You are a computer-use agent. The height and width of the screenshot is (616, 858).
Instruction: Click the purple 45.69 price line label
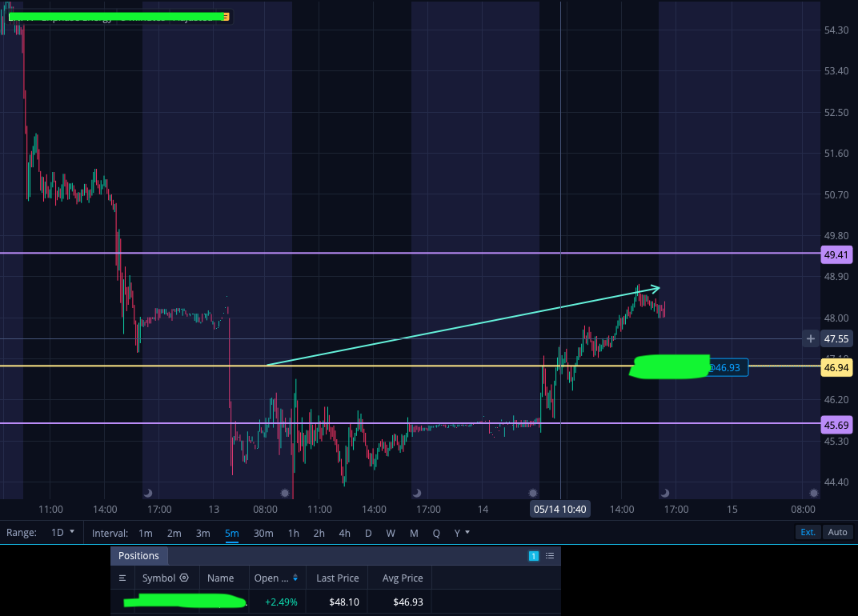coord(836,425)
